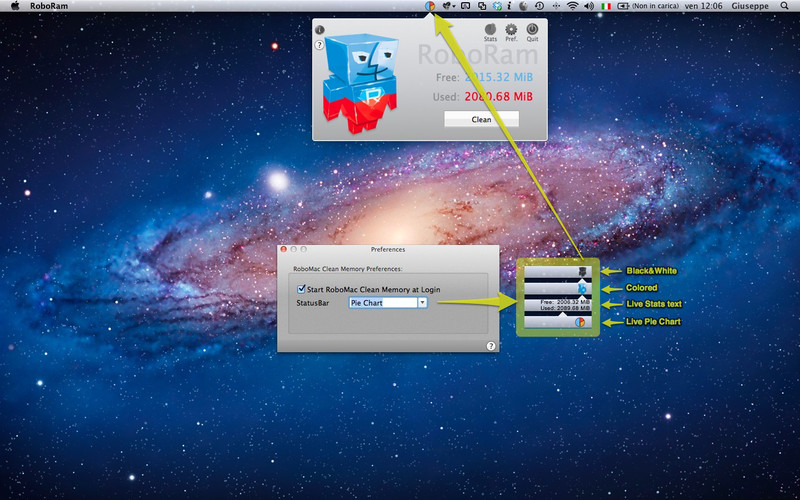Open the Wi-Fi status menu
Viewport: 800px width, 500px height.
[x=572, y=6]
